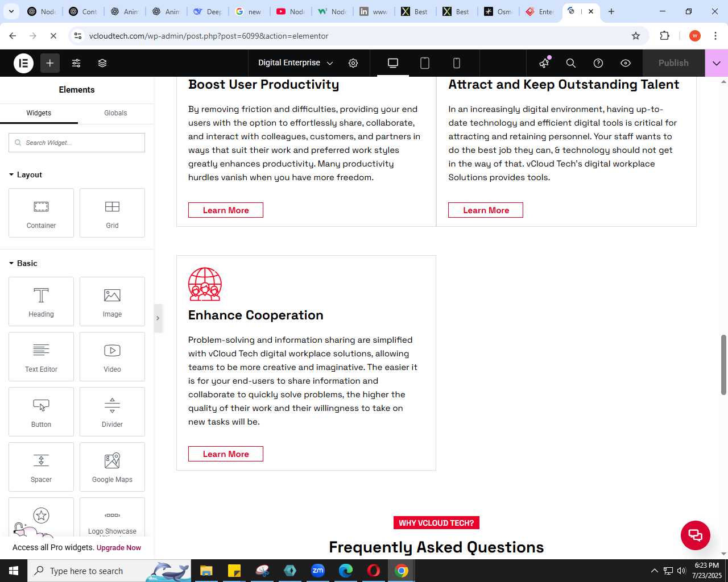This screenshot has width=728, height=582.
Task: Click the WHY VCLOUD TECH? badge
Action: coord(436,523)
